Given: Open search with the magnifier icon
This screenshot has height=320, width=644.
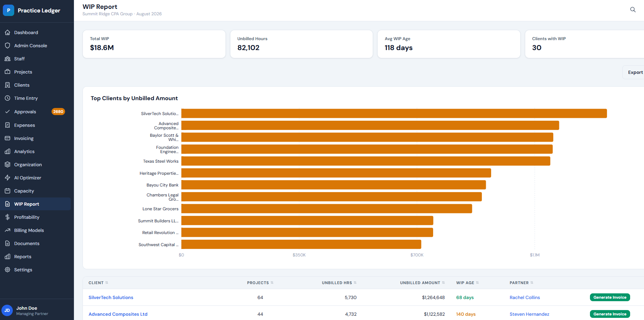Looking at the screenshot, I should tap(633, 10).
